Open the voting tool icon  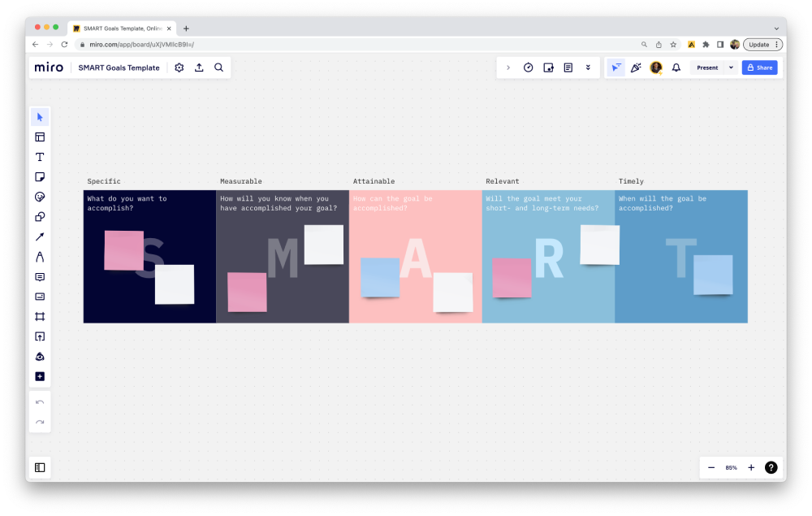tap(548, 68)
